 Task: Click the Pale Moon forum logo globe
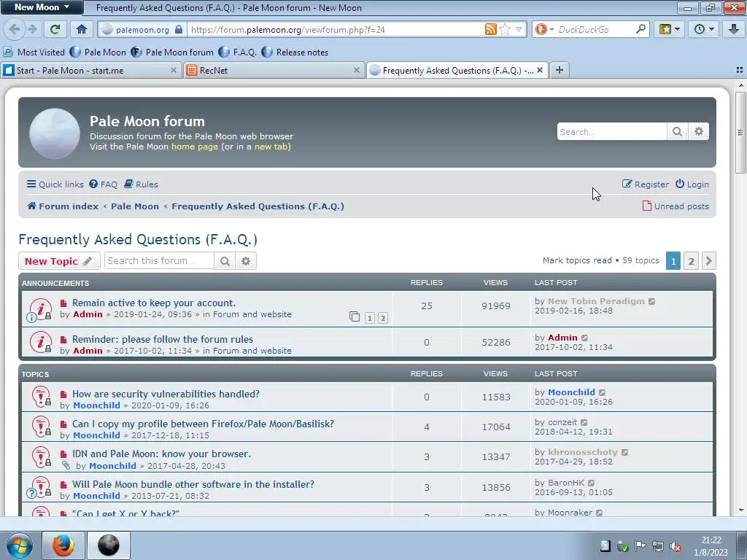[55, 133]
